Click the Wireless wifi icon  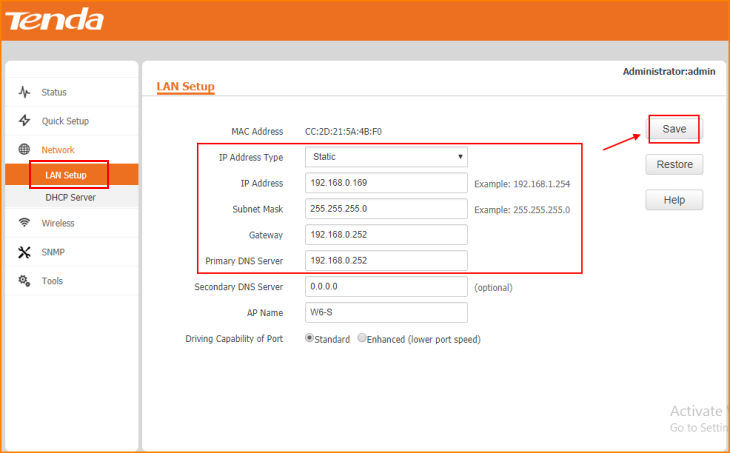pos(24,223)
